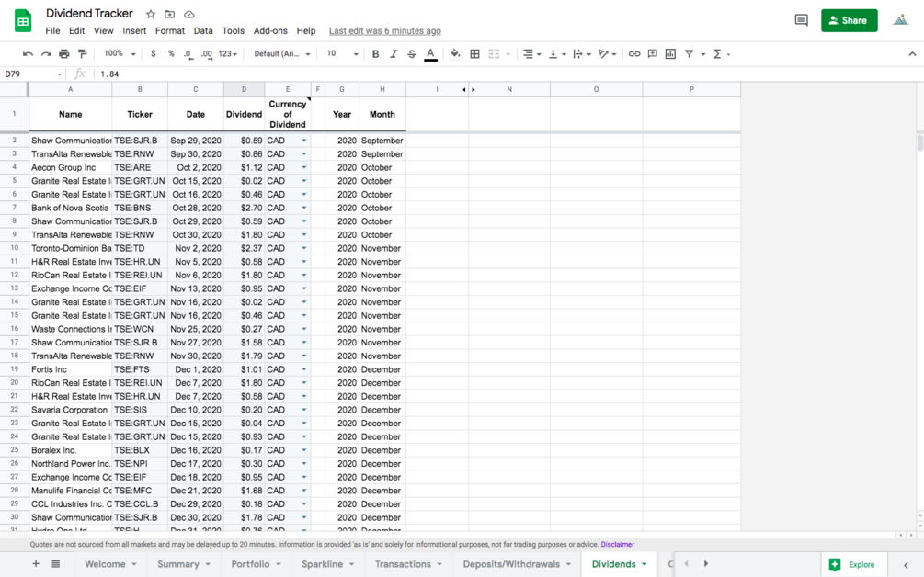This screenshot has width=924, height=577.
Task: Open the zoom 100% dropdown
Action: (120, 53)
